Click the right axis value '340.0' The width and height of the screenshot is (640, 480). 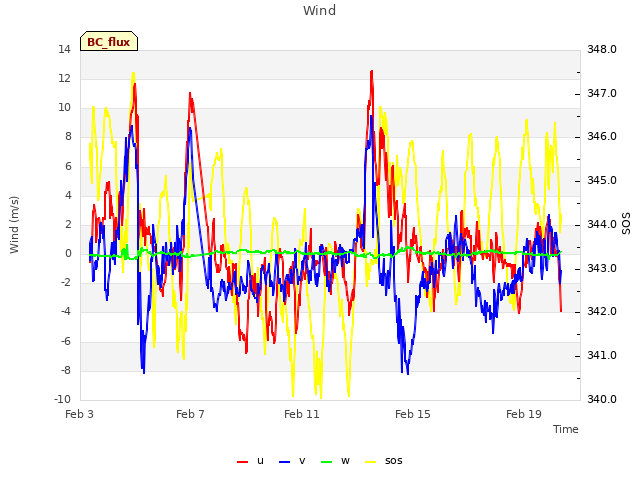click(x=602, y=399)
